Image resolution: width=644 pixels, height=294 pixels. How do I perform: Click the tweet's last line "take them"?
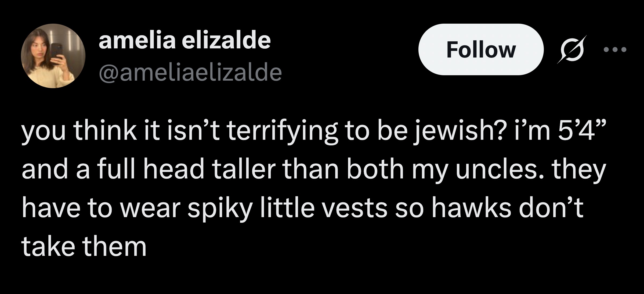click(x=84, y=246)
